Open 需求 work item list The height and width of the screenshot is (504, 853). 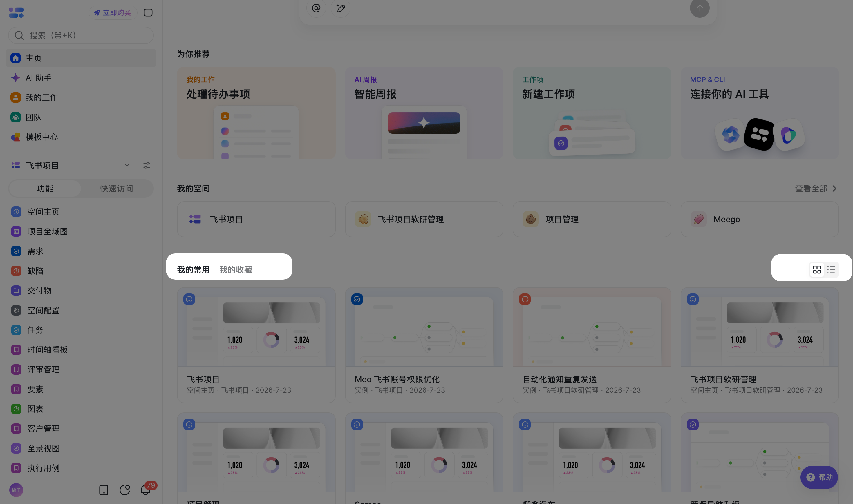[81, 251]
